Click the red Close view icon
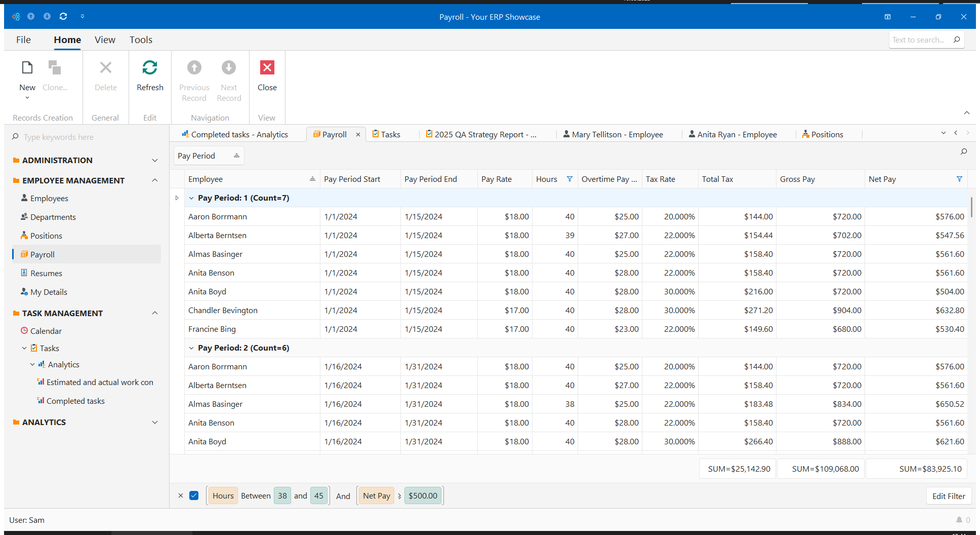The height and width of the screenshot is (535, 980). (x=267, y=68)
